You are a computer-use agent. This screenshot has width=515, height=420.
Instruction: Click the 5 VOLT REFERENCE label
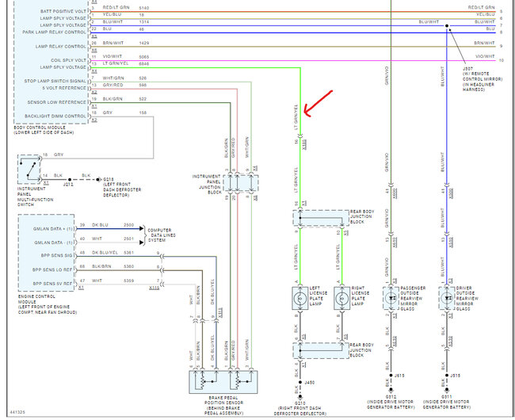[63, 88]
